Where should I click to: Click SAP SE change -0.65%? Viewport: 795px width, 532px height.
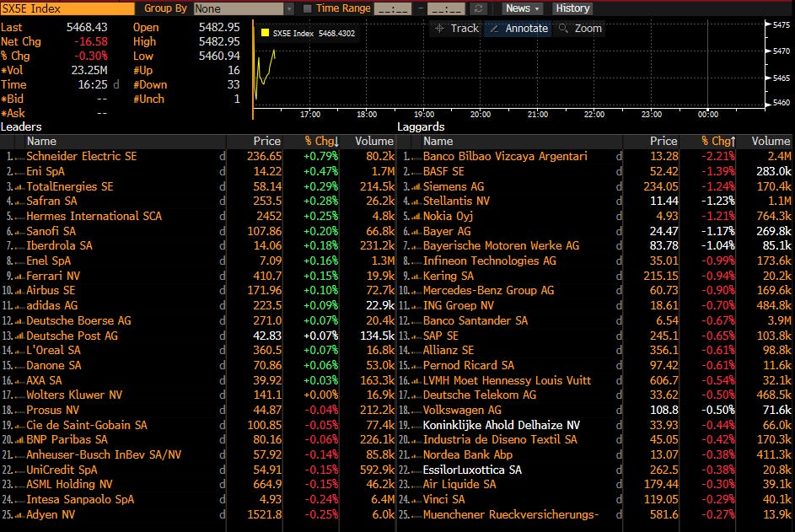[718, 336]
